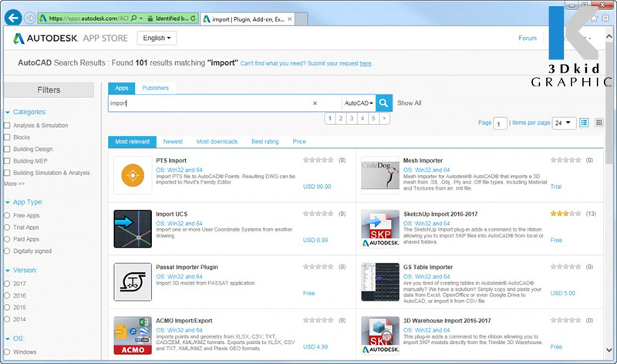Sort results by Best rating
Screen dimensions: 617x364
point(265,142)
